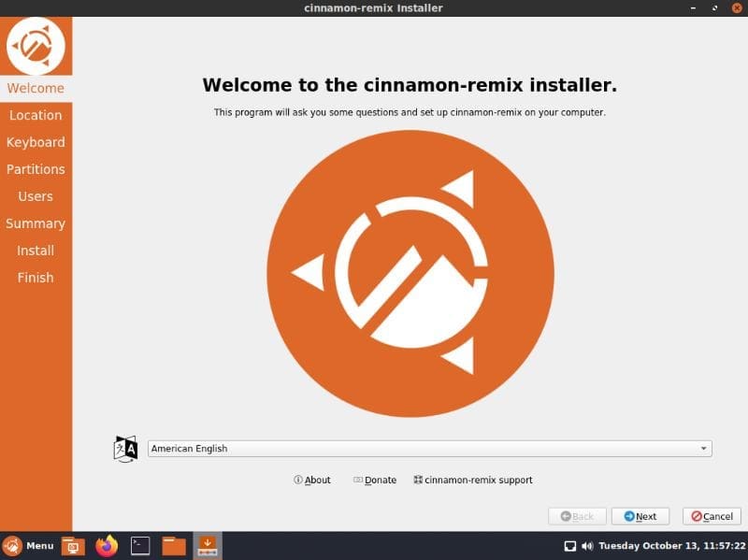This screenshot has height=560, width=748.
Task: Select the Location step in the sidebar
Action: coord(36,115)
